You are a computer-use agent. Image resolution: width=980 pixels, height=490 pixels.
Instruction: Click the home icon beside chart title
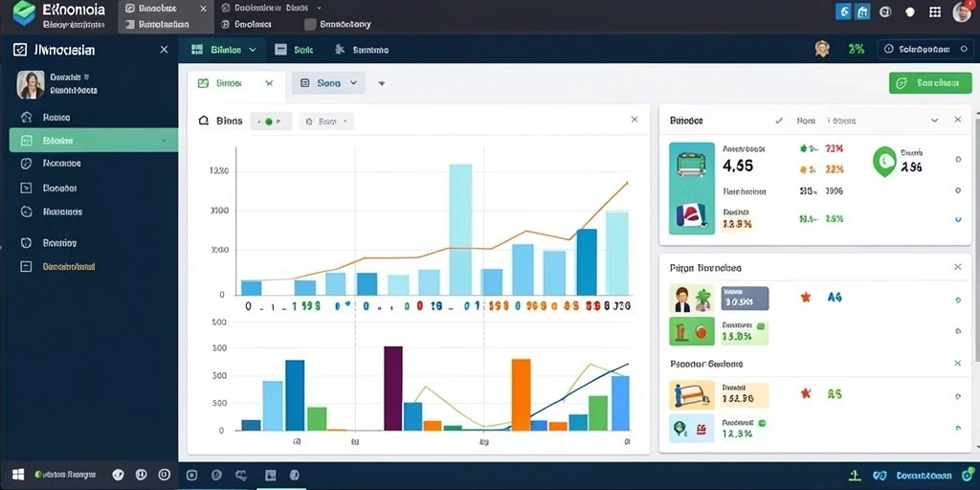(x=203, y=121)
